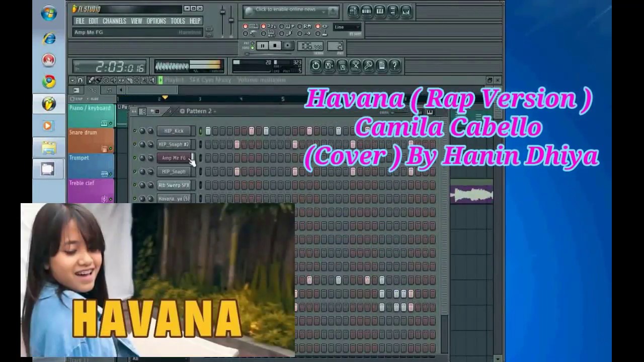The height and width of the screenshot is (362, 644).
Task: Open the playlist window icon
Action: pos(353,11)
